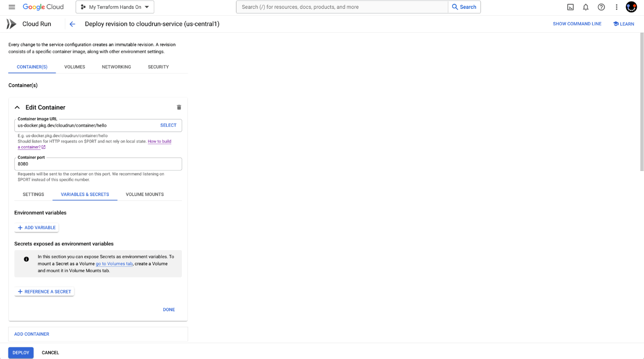The image size is (644, 359).
Task: Click Select next to the image URL
Action: [168, 125]
